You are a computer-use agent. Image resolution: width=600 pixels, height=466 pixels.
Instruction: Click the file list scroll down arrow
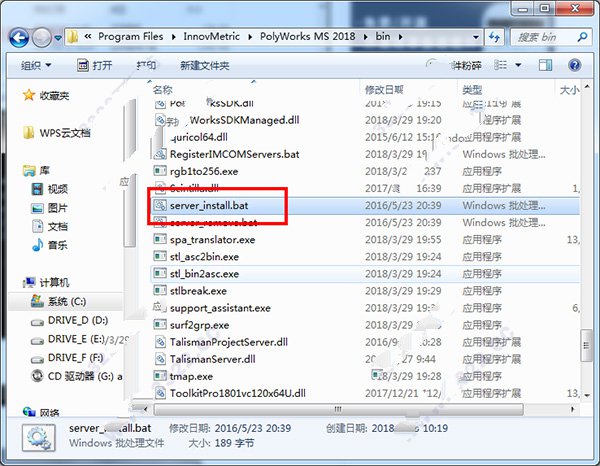point(587,396)
